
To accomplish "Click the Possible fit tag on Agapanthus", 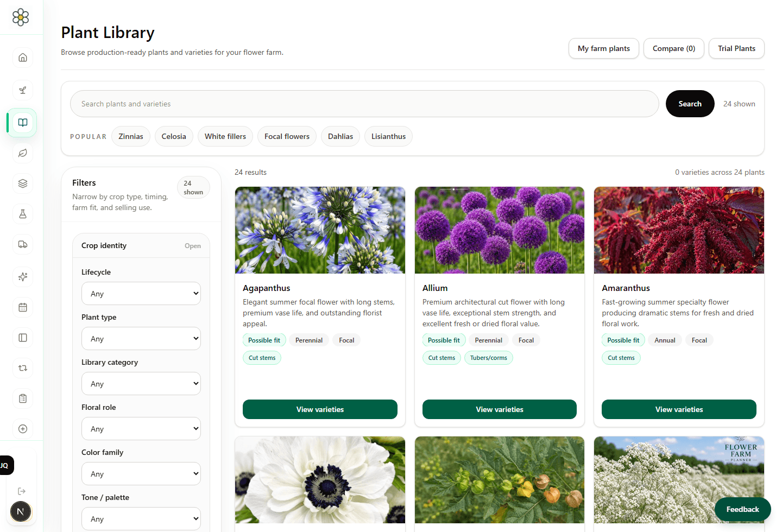I will coord(264,340).
